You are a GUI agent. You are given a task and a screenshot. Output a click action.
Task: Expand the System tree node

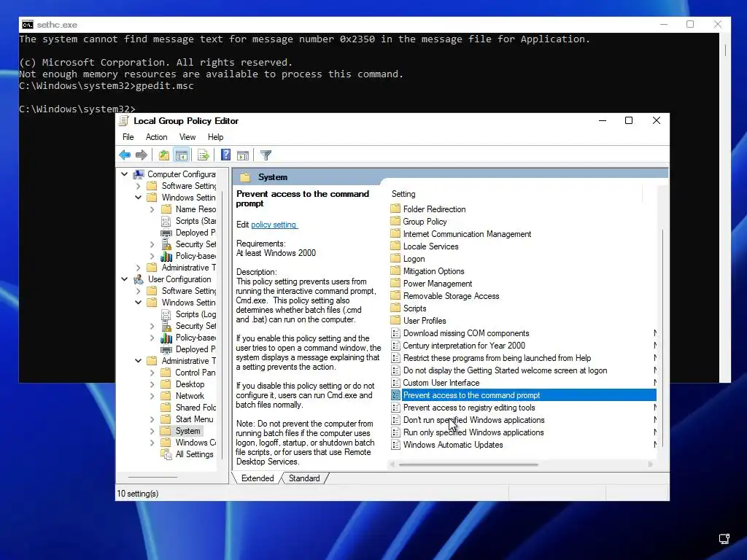(152, 431)
